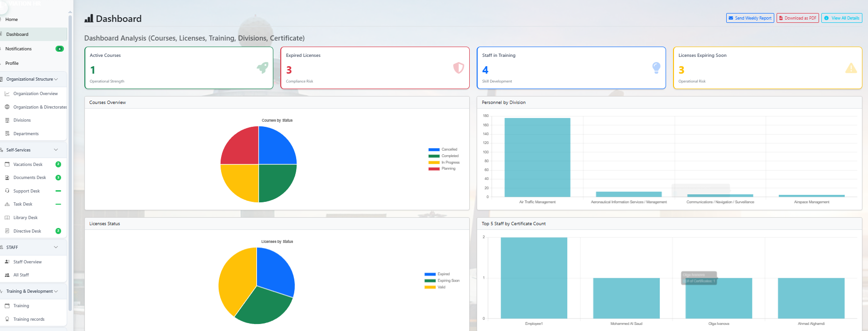The width and height of the screenshot is (868, 331).
Task: Open Notifications in the sidebar
Action: [19, 49]
